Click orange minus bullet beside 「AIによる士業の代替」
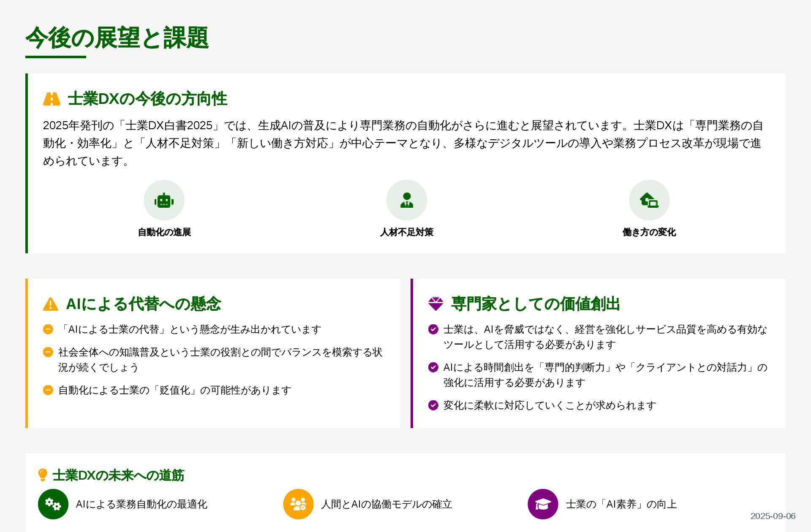This screenshot has height=532, width=811. pyautogui.click(x=48, y=329)
